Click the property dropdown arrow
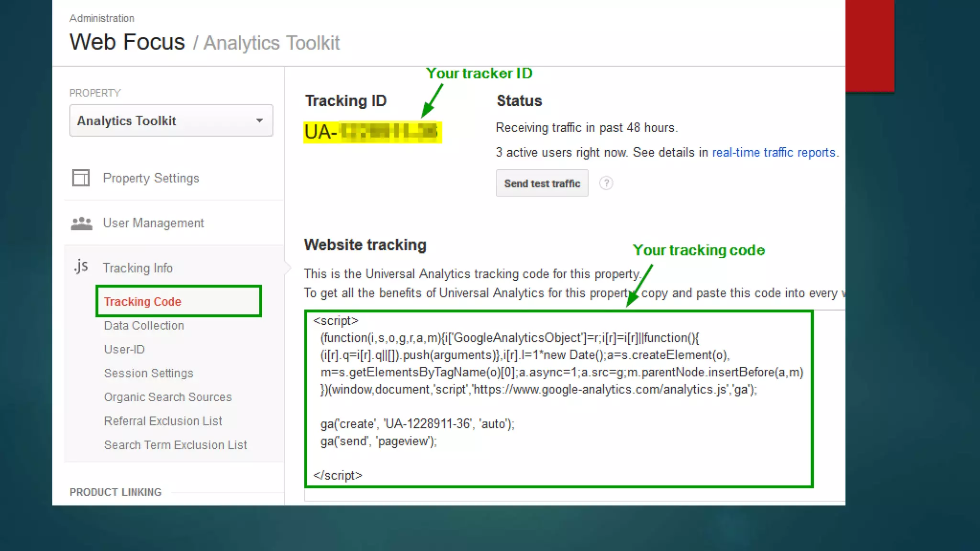 (x=259, y=121)
